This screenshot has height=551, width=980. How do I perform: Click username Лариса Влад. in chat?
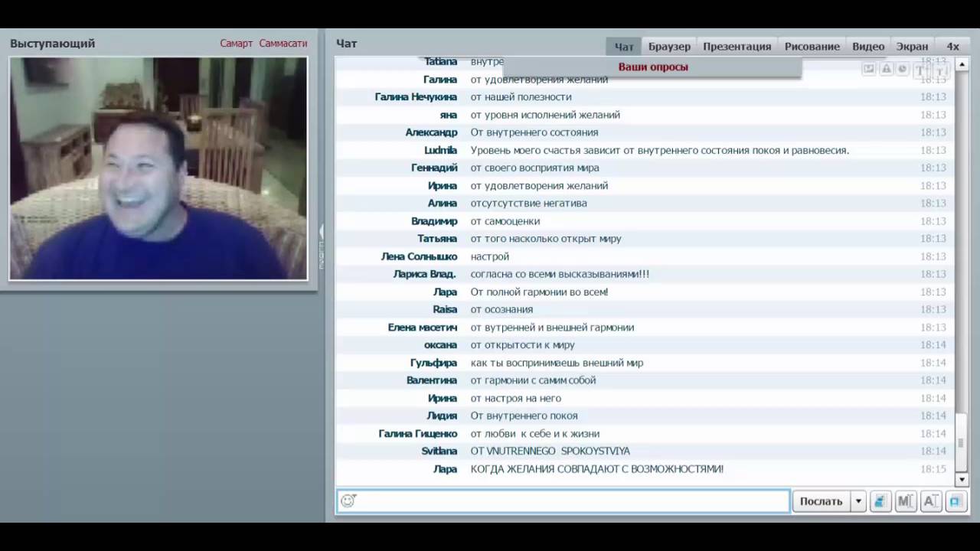point(424,274)
